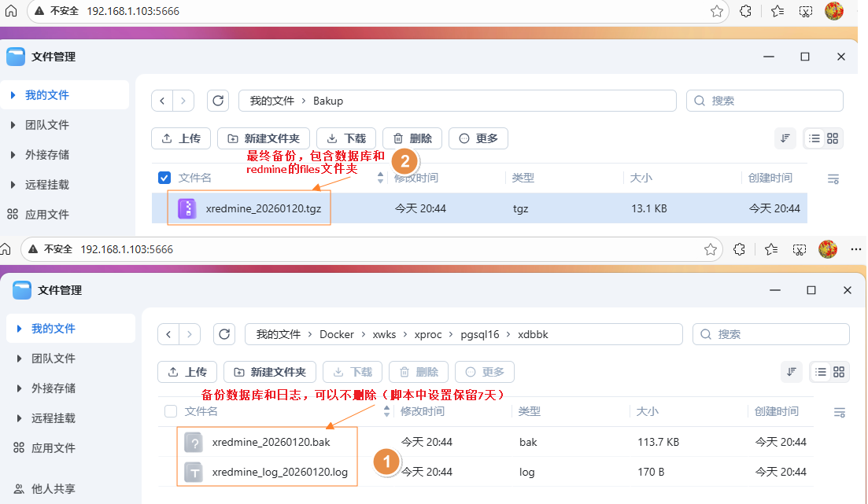Check select-all checkbox in xdbbk window
868x504 pixels.
coord(171,411)
